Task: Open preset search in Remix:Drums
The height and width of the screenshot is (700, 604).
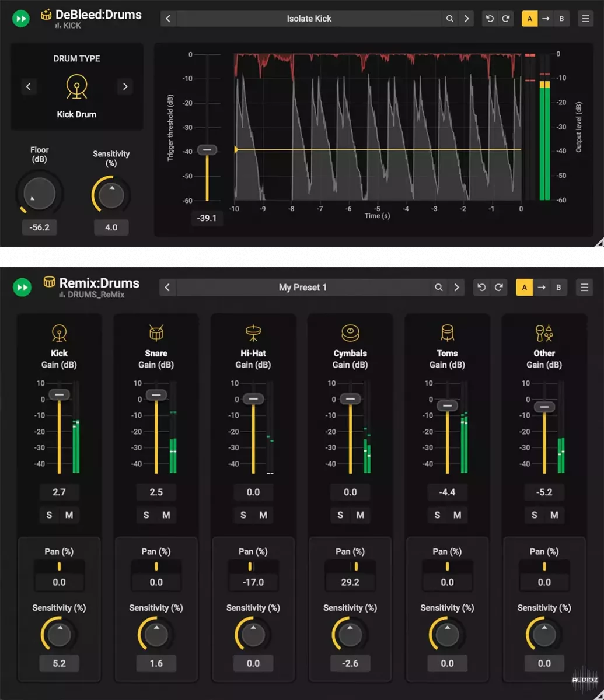Action: pos(439,288)
